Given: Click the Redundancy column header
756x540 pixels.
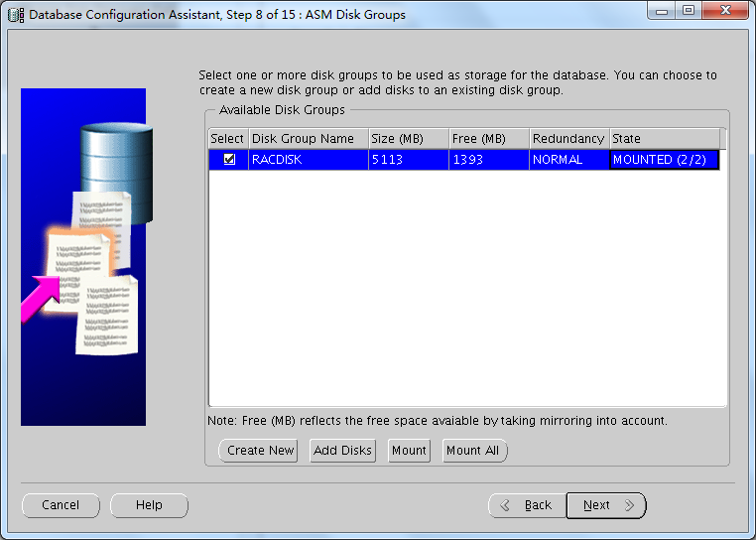Looking at the screenshot, I should (x=569, y=139).
